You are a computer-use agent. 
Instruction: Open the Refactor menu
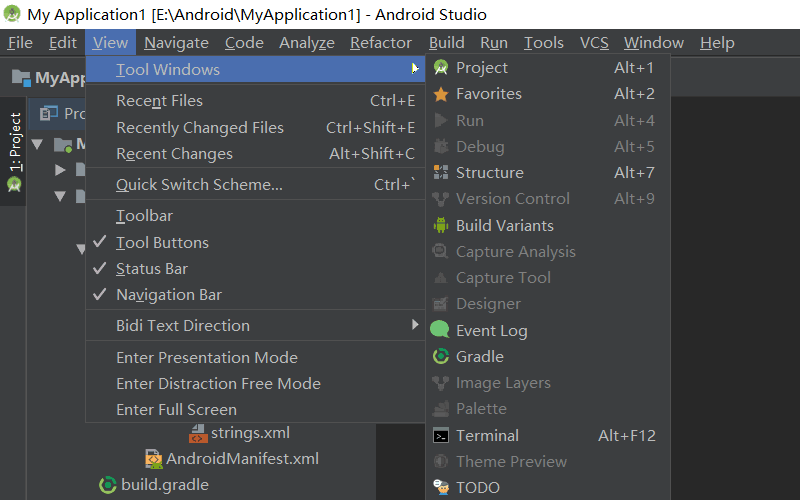coord(381,42)
